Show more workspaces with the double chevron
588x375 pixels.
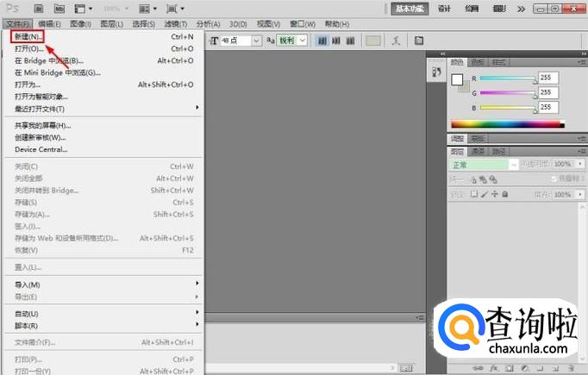[x=521, y=9]
